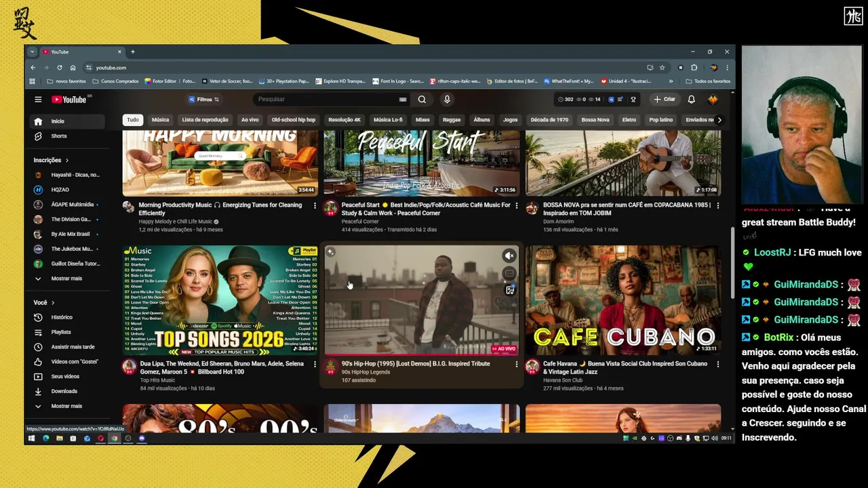Click the sparkle icon on the hip-hop preview
Viewport: 868px width, 488px height.
(330, 252)
